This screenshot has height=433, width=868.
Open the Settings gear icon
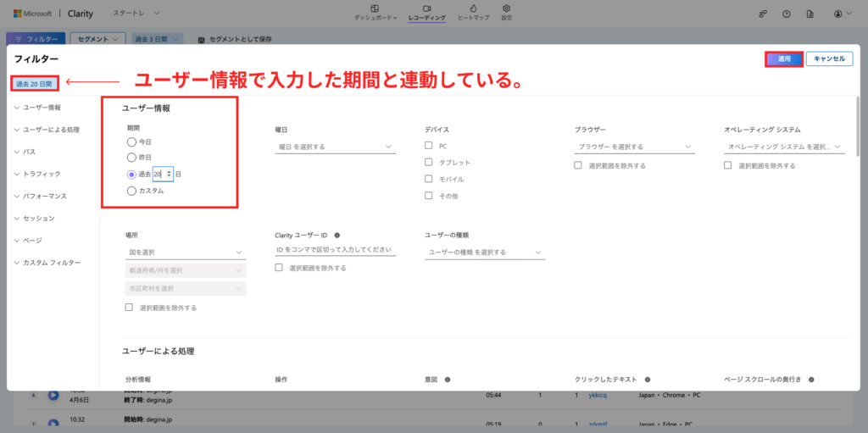pos(507,8)
